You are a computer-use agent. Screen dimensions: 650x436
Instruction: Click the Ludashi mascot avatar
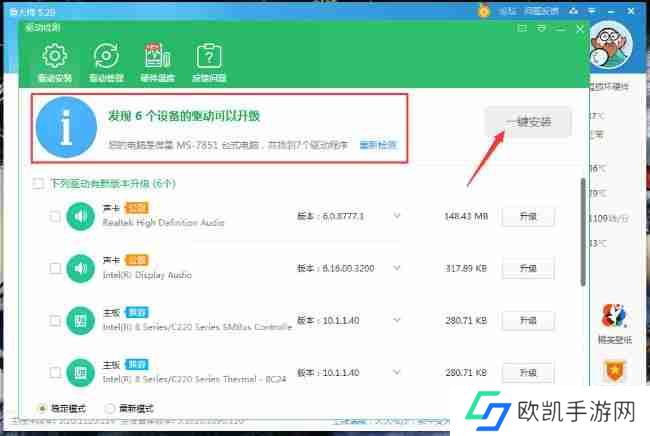611,46
